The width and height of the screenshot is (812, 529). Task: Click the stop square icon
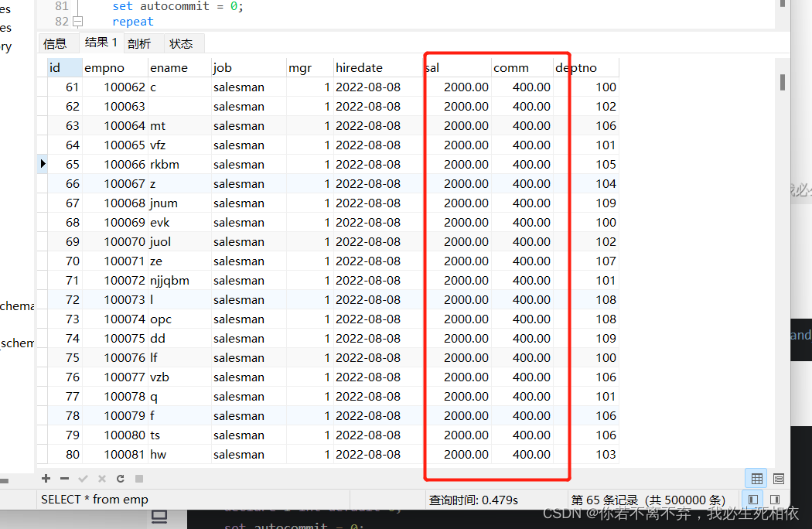pos(139,479)
